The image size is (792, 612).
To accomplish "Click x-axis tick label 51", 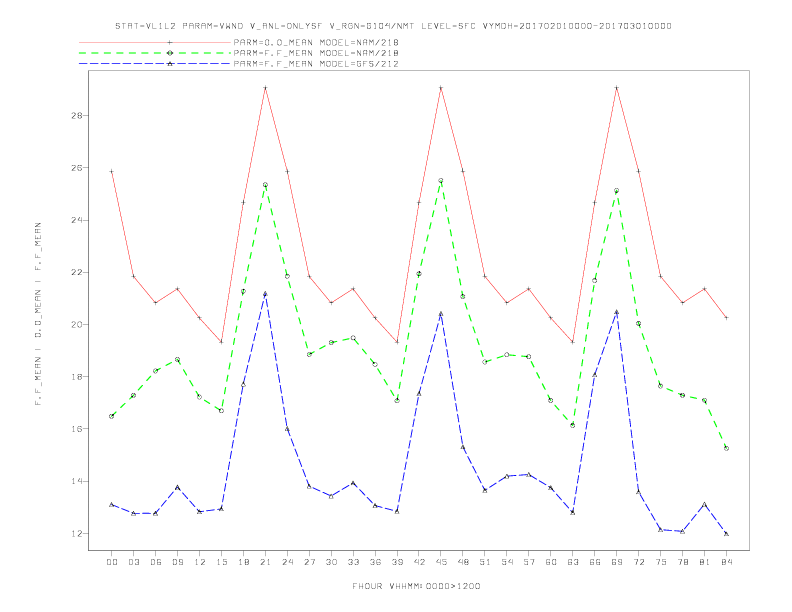I will (x=485, y=562).
